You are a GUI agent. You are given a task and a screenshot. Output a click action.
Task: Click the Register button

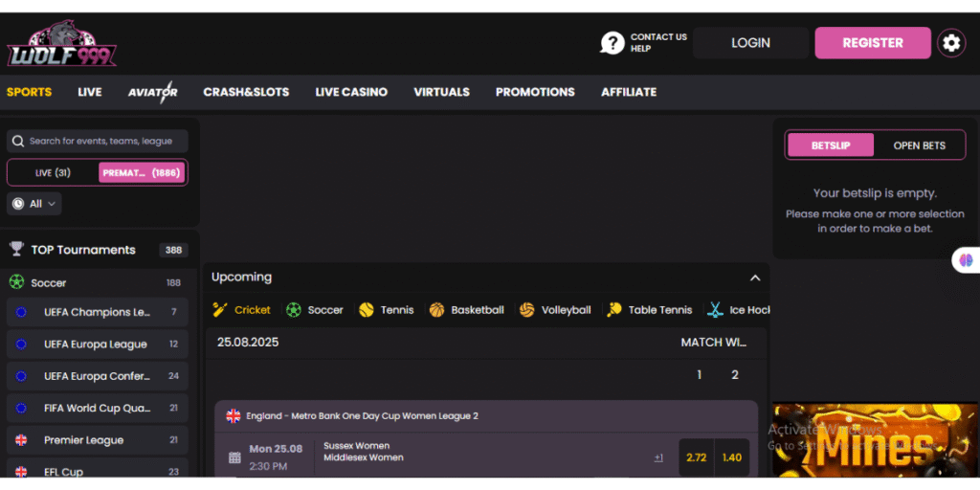click(x=872, y=43)
